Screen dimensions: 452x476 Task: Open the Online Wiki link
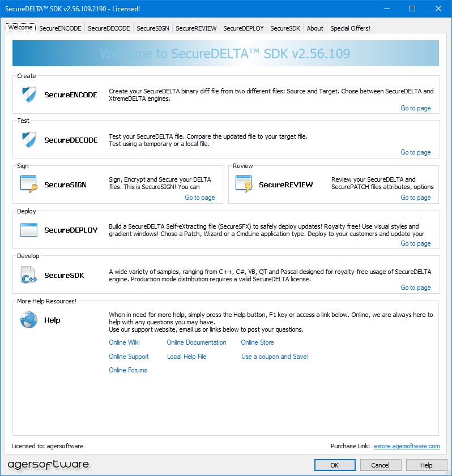point(124,342)
